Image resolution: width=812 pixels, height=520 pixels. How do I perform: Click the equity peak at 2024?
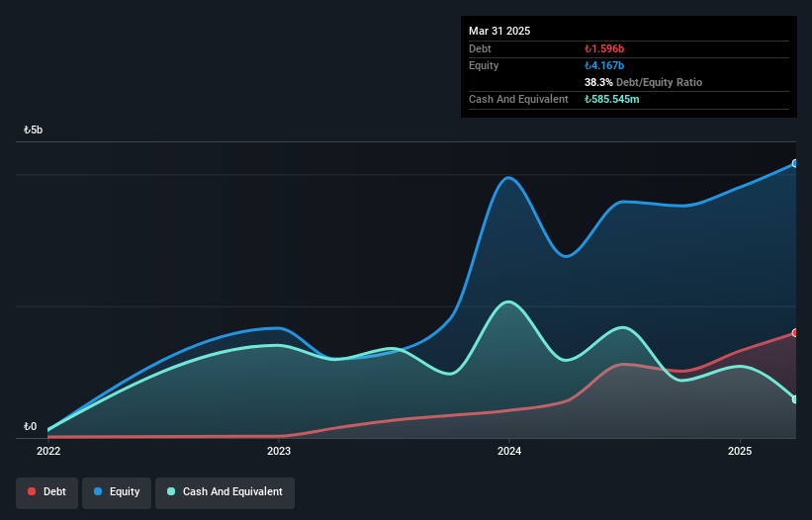(509, 178)
